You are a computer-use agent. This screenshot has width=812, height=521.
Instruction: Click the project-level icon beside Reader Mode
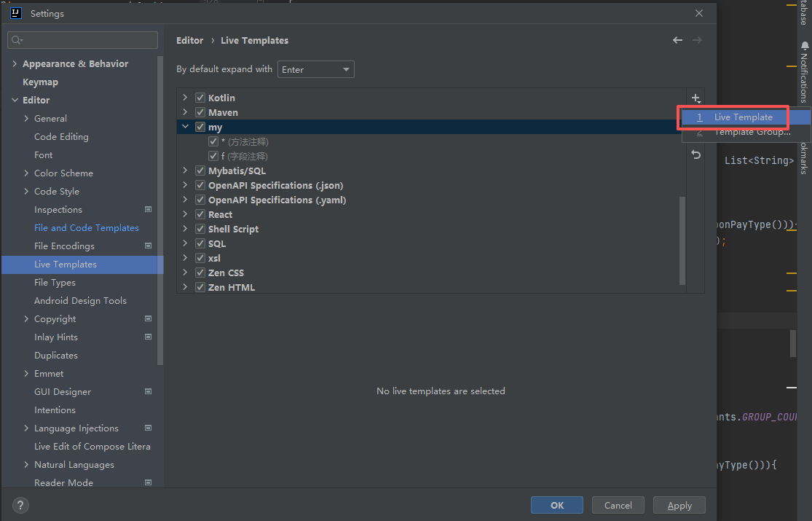(148, 482)
